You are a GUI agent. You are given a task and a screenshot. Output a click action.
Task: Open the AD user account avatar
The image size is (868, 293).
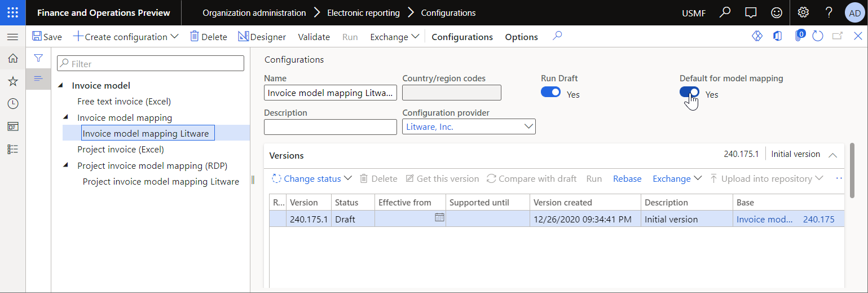click(854, 13)
